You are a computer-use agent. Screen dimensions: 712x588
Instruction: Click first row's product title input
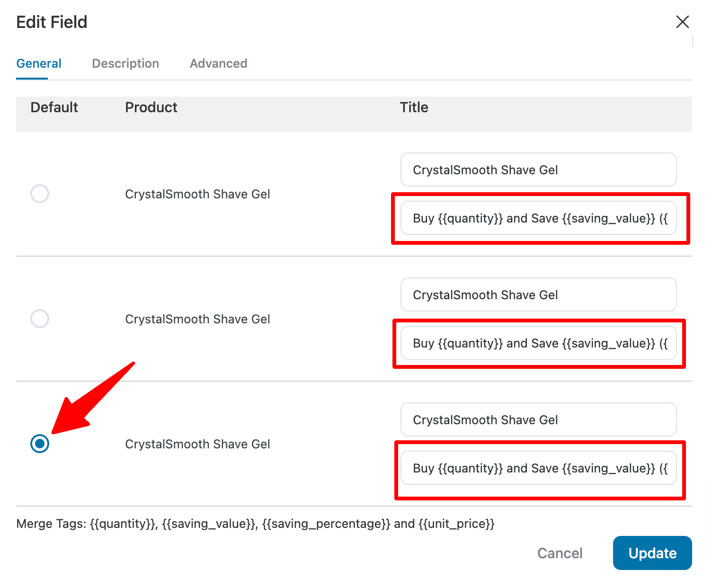tap(538, 170)
